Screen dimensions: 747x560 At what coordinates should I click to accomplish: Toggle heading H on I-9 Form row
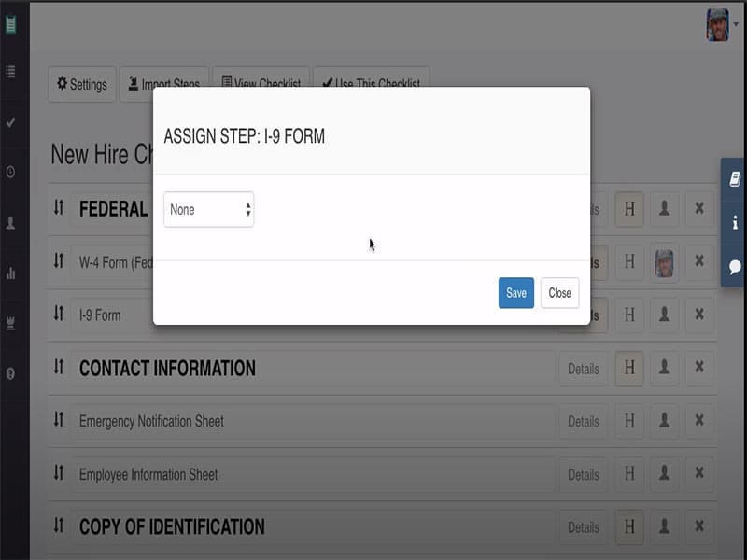pos(629,315)
